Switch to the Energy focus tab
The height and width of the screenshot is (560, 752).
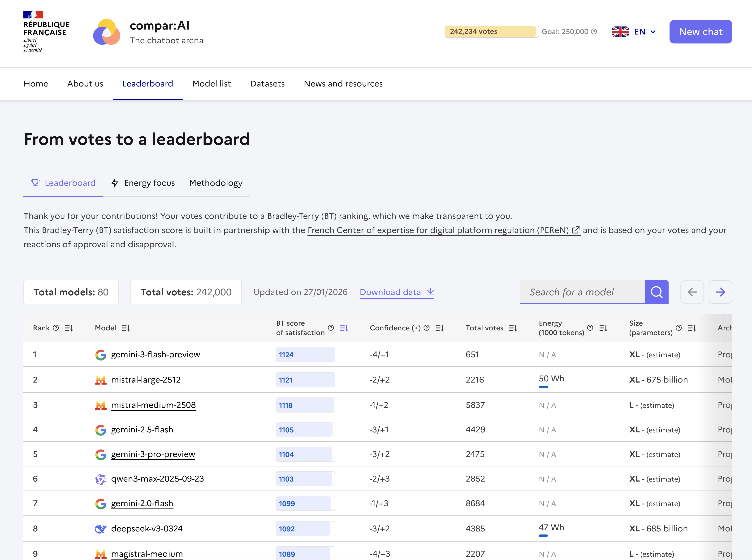tap(143, 183)
